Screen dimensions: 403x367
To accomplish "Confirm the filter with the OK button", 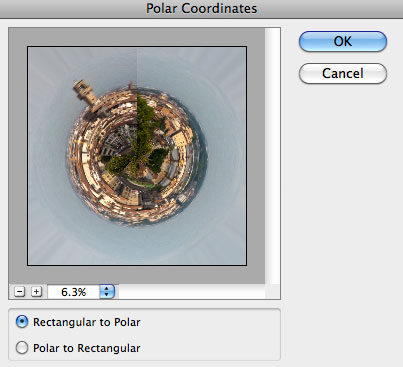I will tap(343, 42).
